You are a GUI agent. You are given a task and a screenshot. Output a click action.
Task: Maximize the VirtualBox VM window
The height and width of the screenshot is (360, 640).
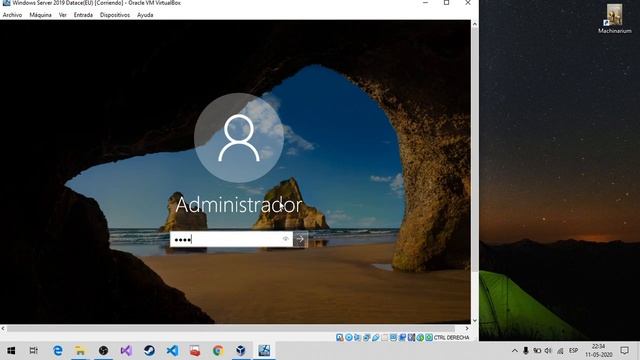click(447, 3)
